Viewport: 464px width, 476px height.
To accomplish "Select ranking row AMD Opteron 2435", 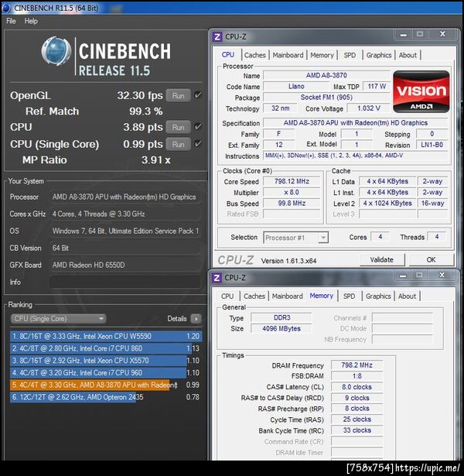I will coord(106,397).
